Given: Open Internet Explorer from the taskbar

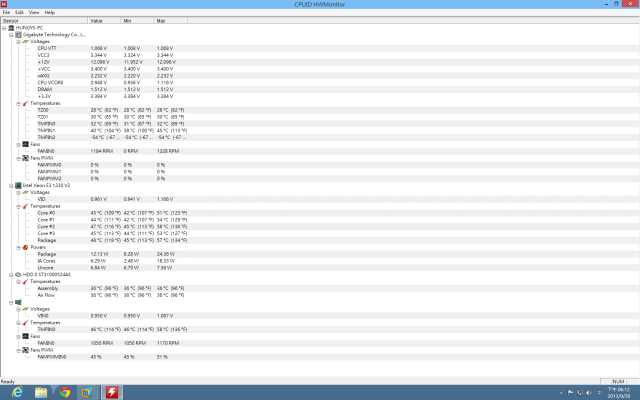Looking at the screenshot, I should pos(17,392).
